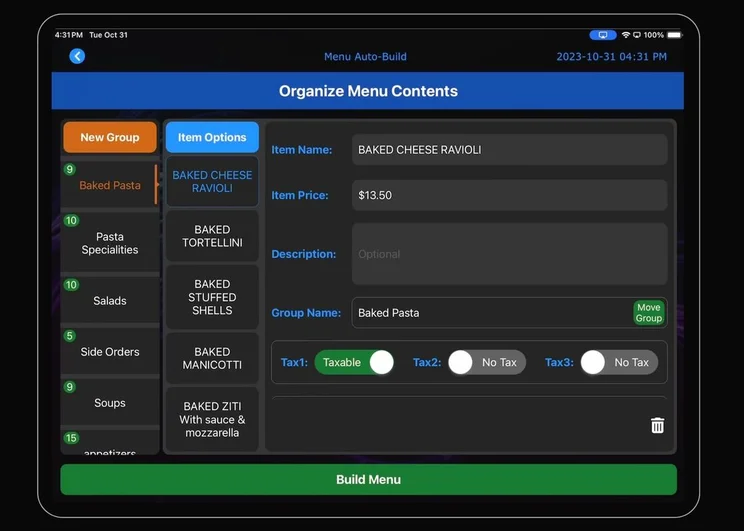Open the partially visible appetizers group
Screen dimensions: 744x531
point(110,442)
